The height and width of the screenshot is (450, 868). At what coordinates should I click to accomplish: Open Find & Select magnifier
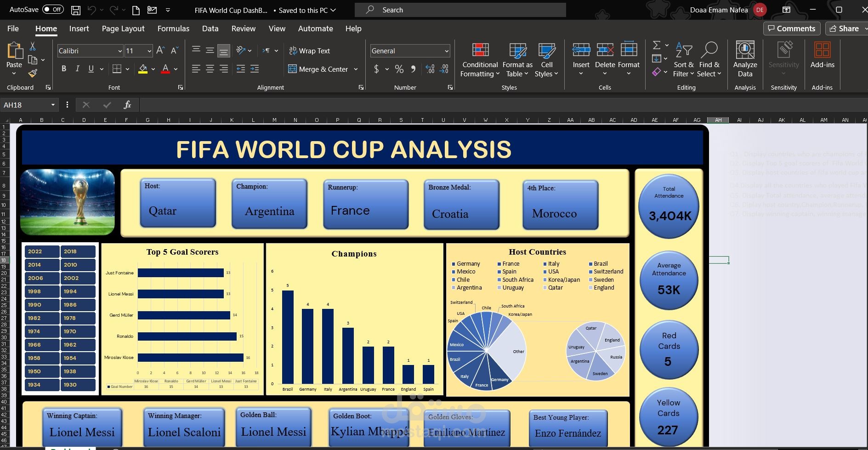(x=709, y=59)
